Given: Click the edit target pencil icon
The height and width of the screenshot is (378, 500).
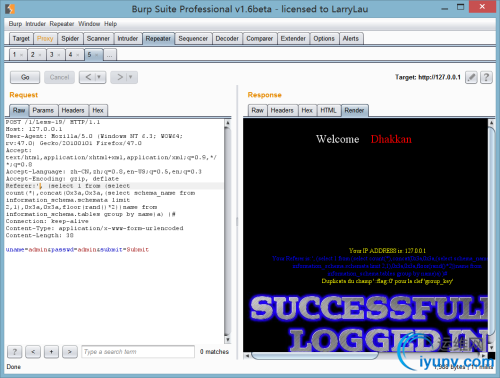Looking at the screenshot, I should tap(471, 77).
